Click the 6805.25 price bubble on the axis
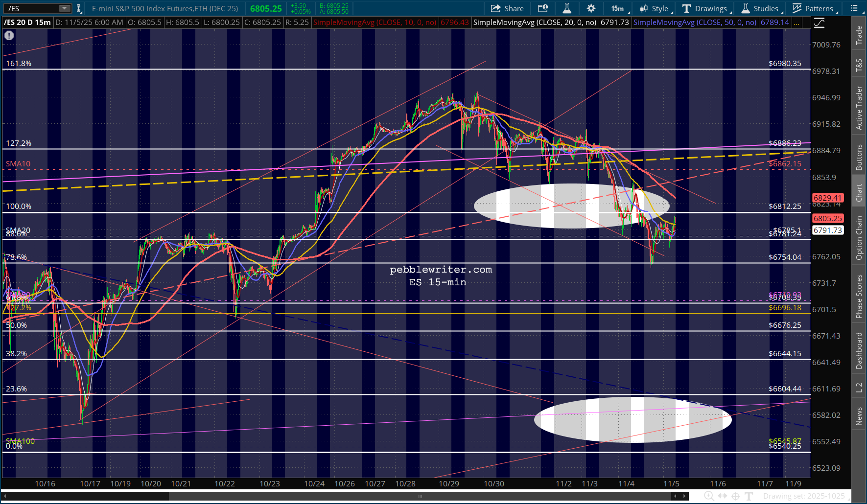Image resolution: width=867 pixels, height=504 pixels. coord(828,218)
